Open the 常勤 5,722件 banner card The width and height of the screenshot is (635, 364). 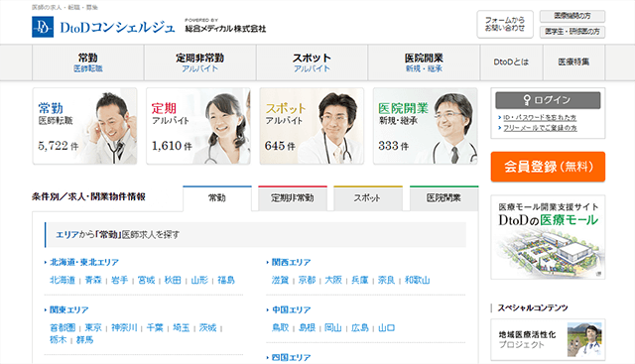click(x=84, y=126)
